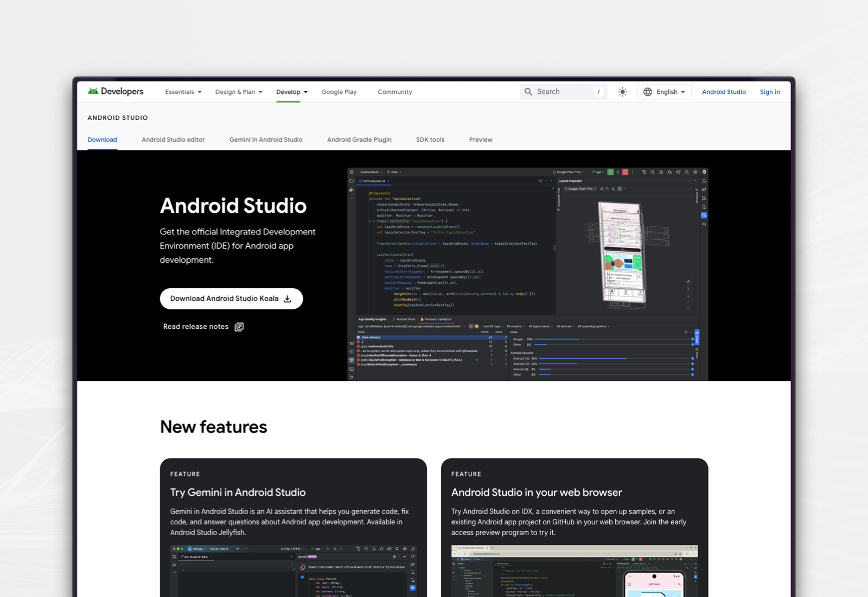
Task: Go to the Community menu item
Action: [395, 92]
